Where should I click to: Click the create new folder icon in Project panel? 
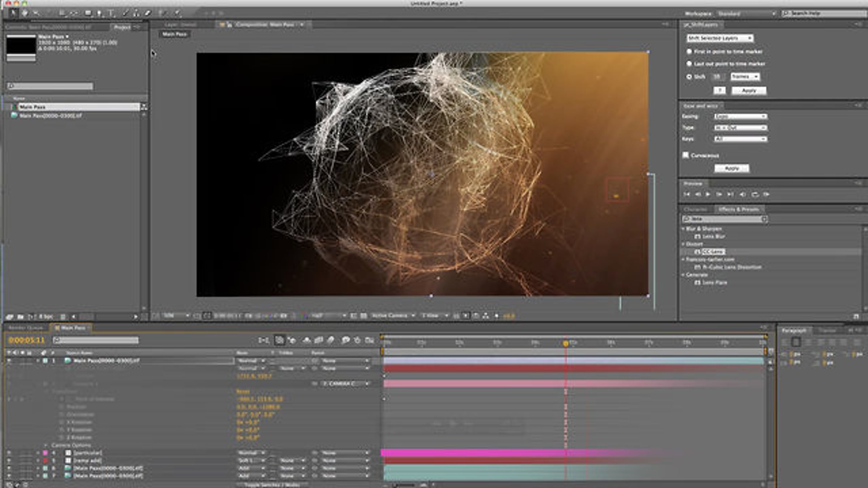click(x=21, y=317)
